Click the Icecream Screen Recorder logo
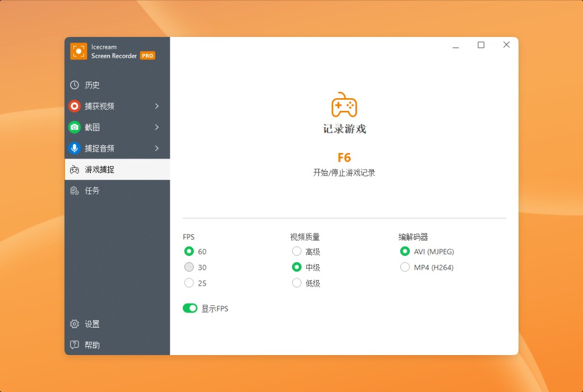This screenshot has width=583, height=392. 78,52
